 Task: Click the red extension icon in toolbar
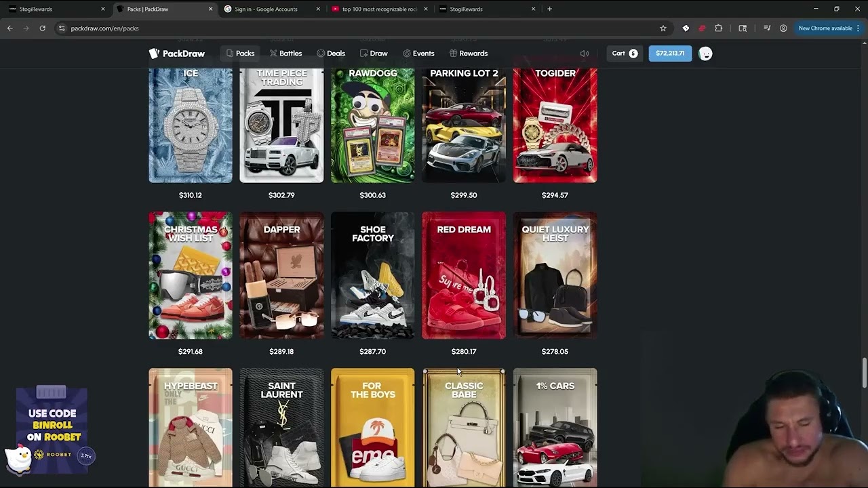pos(702,28)
